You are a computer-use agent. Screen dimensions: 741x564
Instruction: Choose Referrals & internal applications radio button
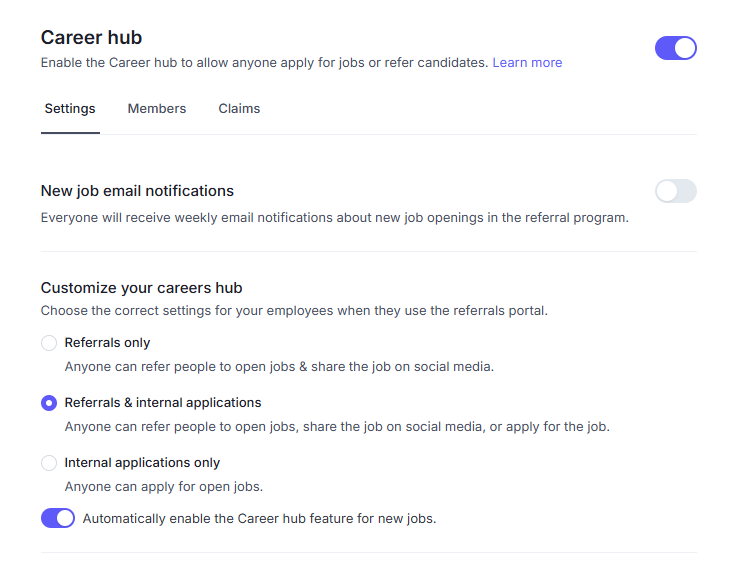pos(49,403)
